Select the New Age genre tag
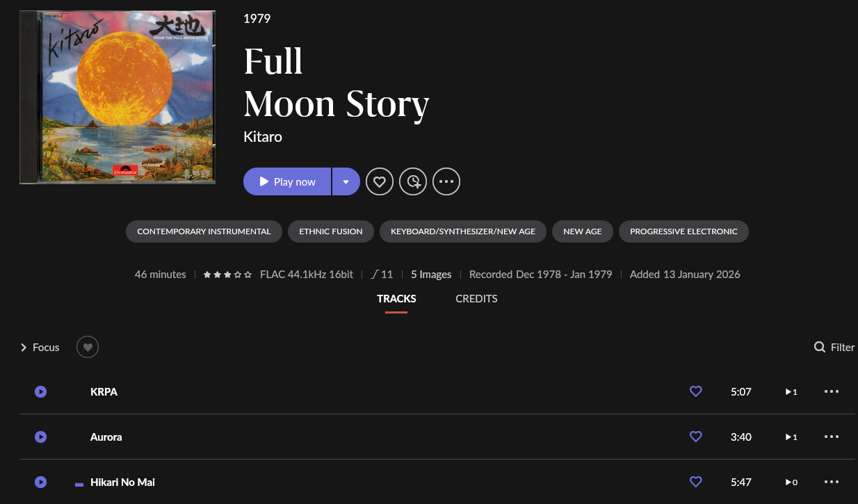 point(583,231)
